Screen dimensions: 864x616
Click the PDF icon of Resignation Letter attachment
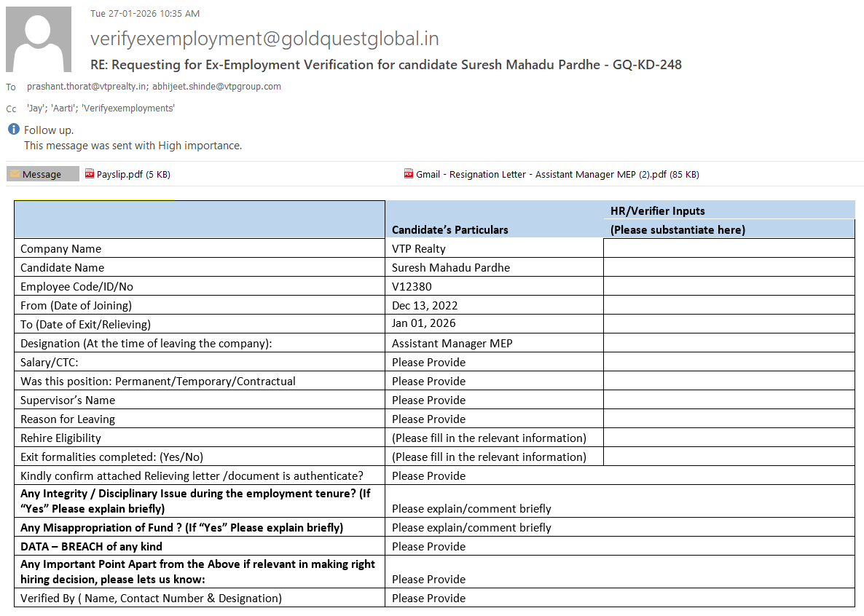(409, 174)
